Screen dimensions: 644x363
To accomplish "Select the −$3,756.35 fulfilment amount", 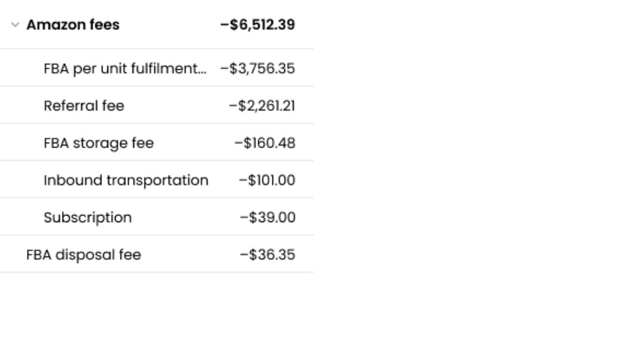I will (x=258, y=68).
